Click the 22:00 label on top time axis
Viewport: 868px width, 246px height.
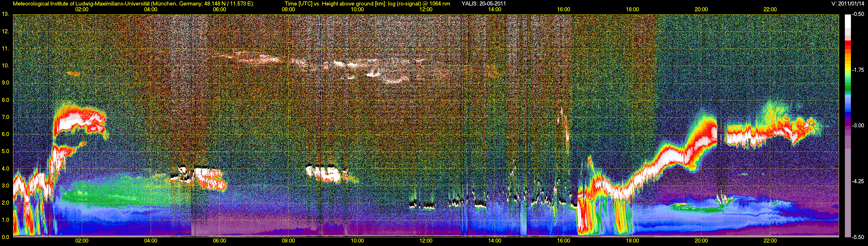[x=770, y=10]
